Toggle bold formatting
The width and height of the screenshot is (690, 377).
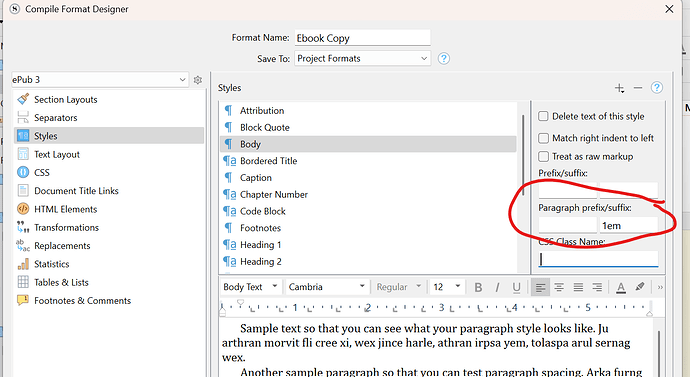478,287
